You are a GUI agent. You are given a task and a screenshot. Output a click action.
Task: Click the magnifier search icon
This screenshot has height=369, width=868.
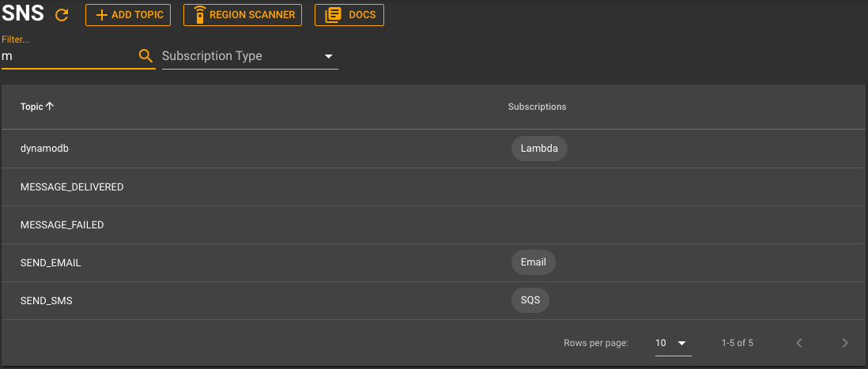click(x=145, y=56)
